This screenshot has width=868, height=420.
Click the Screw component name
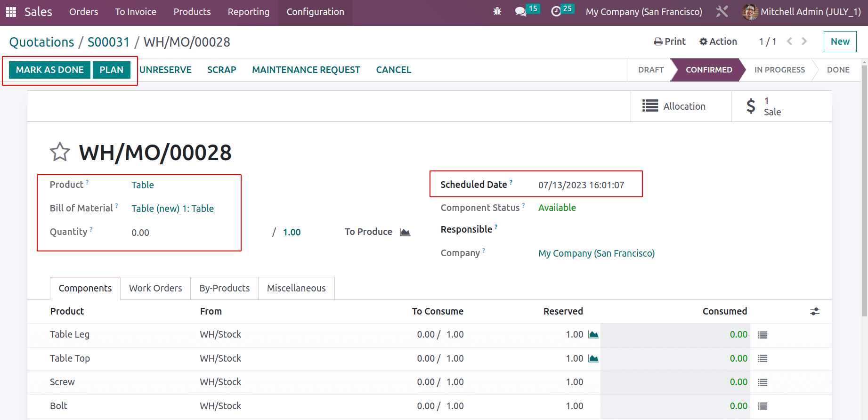tap(62, 382)
